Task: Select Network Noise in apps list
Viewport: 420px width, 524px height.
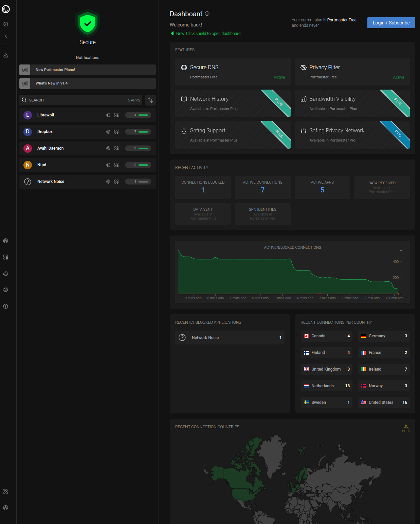Action: 88,182
